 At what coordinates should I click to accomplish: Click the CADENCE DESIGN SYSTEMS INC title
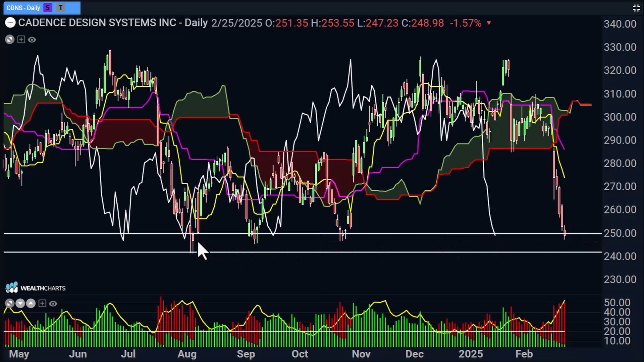[x=97, y=23]
